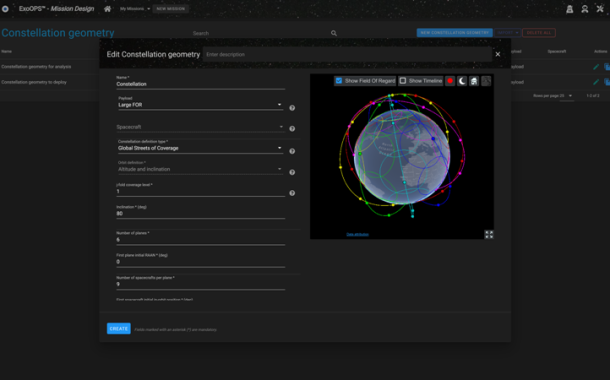
Task: Click the First plane initial RAAN field
Action: (x=200, y=262)
